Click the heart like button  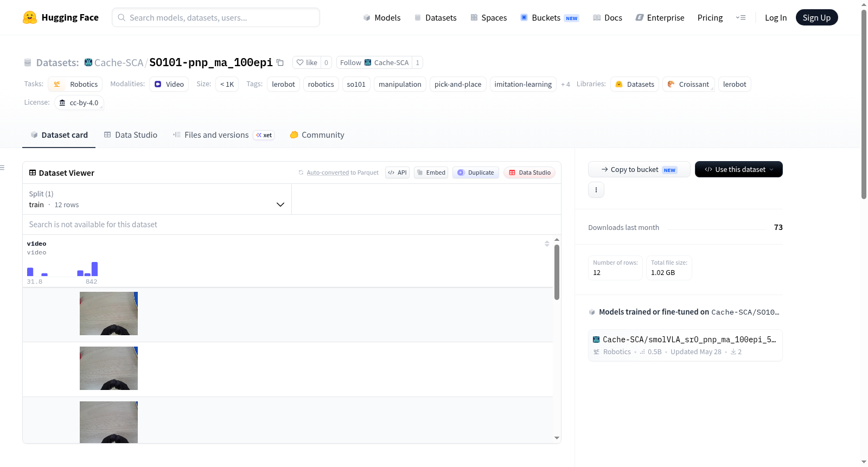(x=307, y=62)
